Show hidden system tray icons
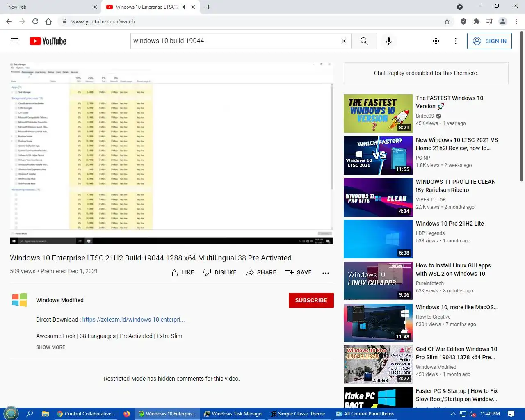Screen dimensions: 525x420 453,414
